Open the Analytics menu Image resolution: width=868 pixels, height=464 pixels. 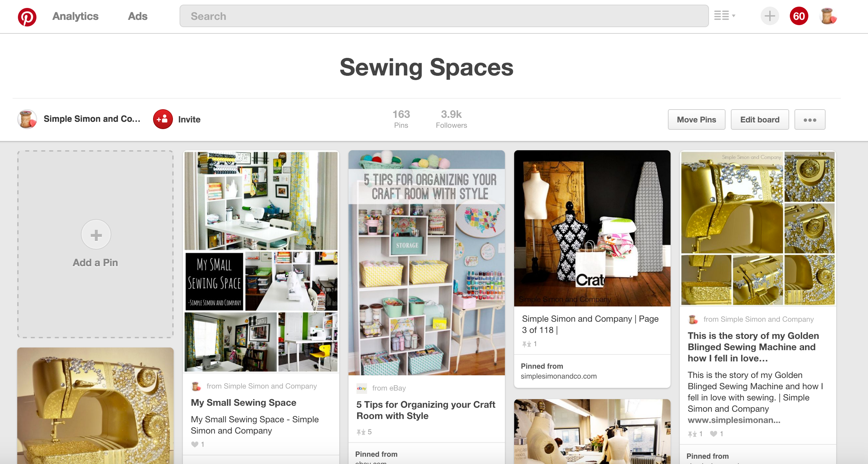point(76,16)
